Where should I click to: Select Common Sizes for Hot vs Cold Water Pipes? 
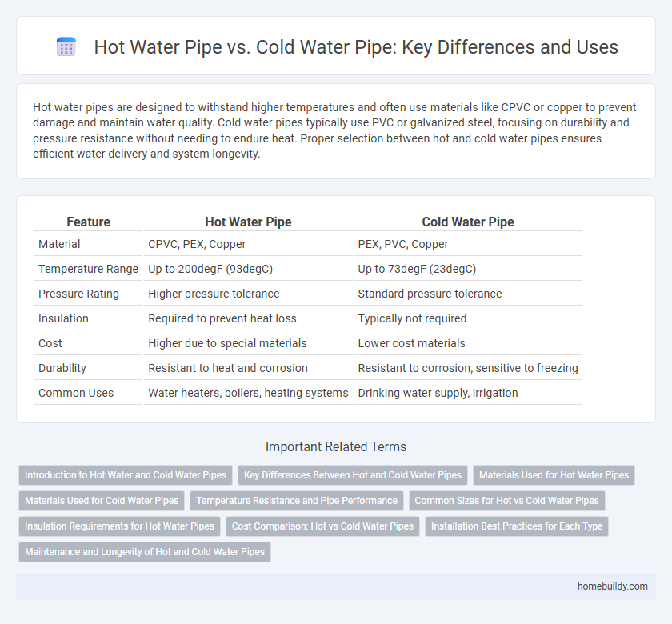point(506,501)
